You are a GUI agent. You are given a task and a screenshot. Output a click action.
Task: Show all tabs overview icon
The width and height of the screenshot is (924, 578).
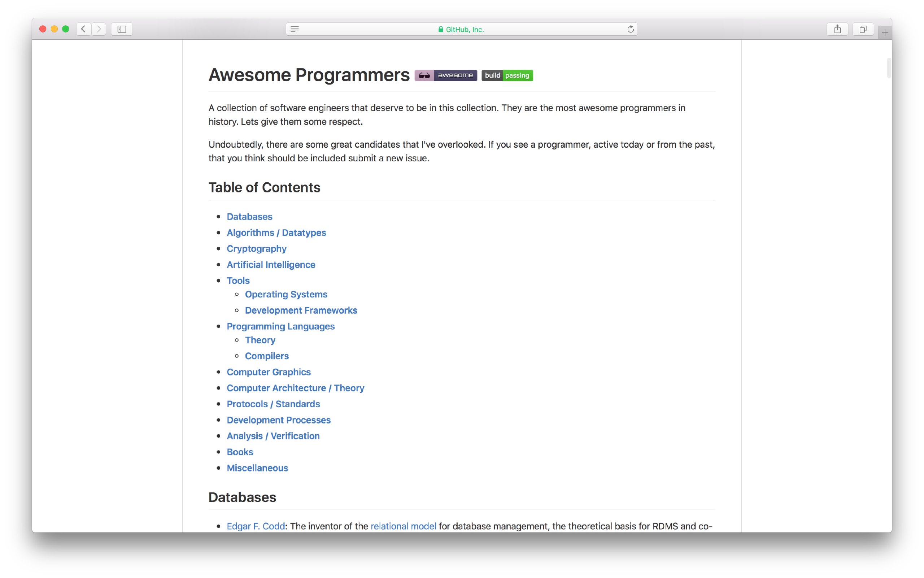click(x=863, y=29)
